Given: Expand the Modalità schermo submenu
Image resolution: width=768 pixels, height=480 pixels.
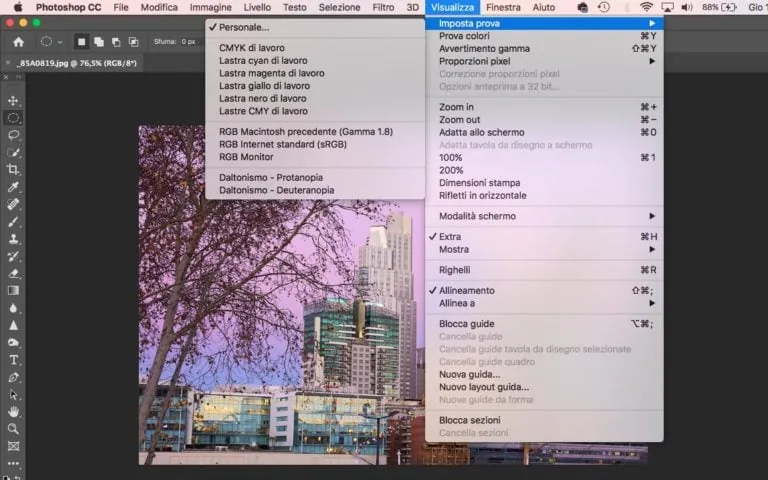Looking at the screenshot, I should pos(477,216).
